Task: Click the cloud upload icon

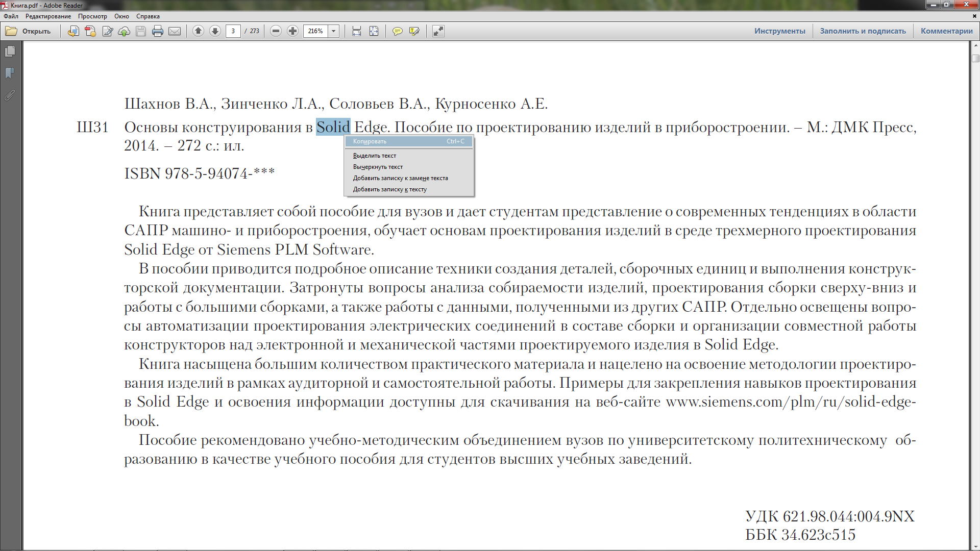Action: [x=124, y=31]
